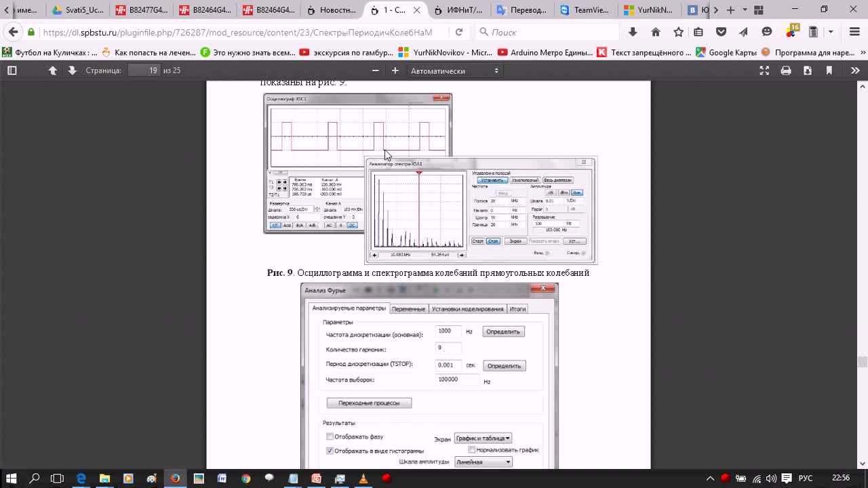Open 'Футбол на Куличках' bookmark
The image size is (868, 488).
point(50,52)
